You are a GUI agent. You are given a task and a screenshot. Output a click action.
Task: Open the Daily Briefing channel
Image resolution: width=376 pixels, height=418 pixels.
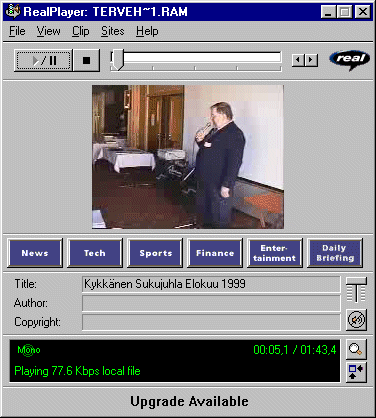click(335, 253)
